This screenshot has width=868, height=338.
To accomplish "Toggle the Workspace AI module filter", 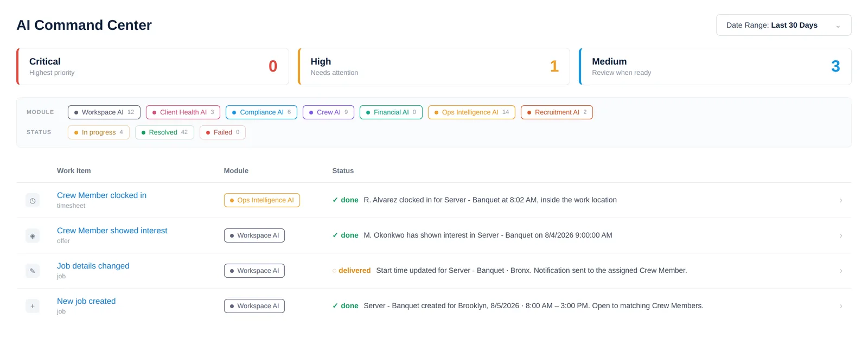I will click(x=104, y=112).
